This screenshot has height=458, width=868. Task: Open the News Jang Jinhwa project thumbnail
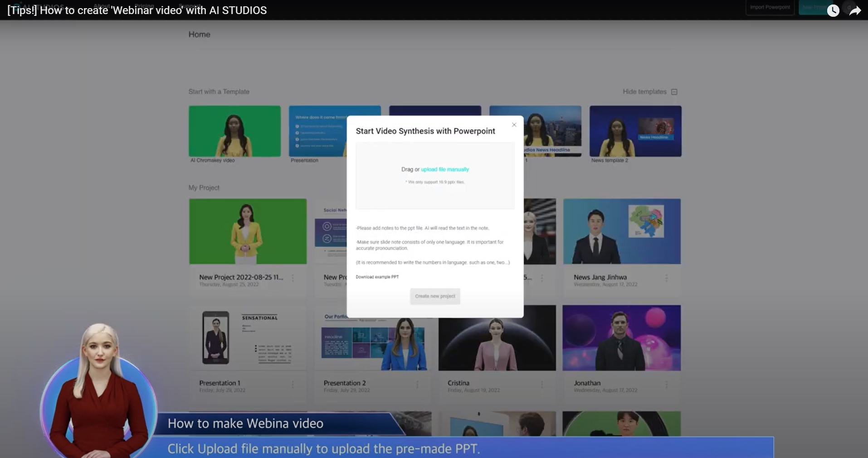coord(622,231)
